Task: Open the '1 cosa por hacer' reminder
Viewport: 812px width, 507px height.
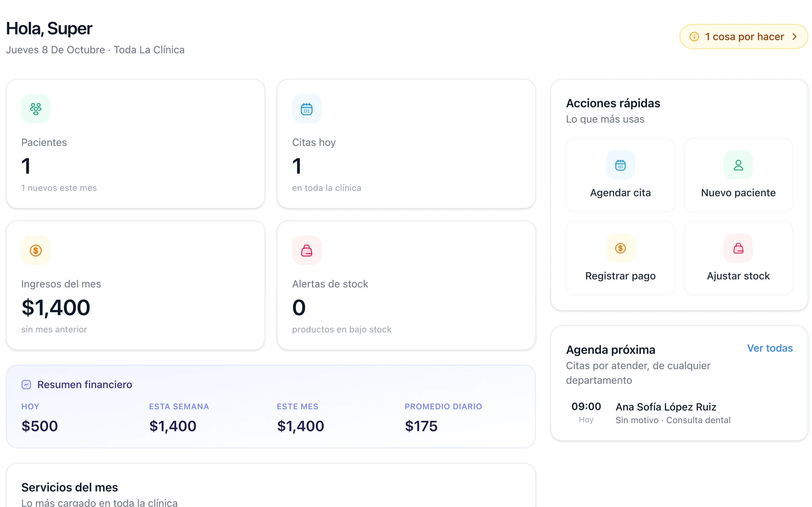Action: [744, 37]
